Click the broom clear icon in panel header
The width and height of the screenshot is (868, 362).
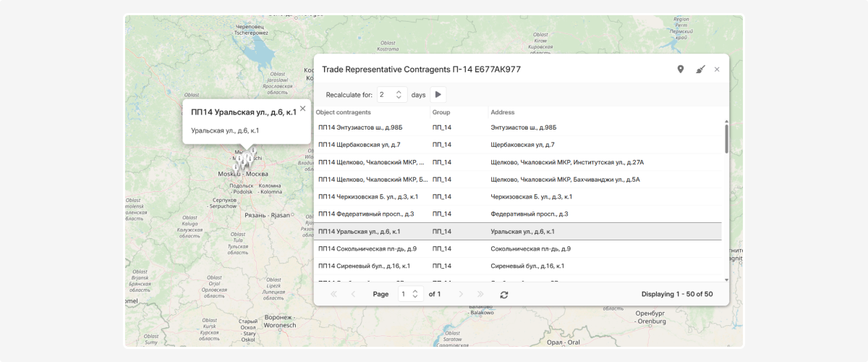(x=699, y=70)
